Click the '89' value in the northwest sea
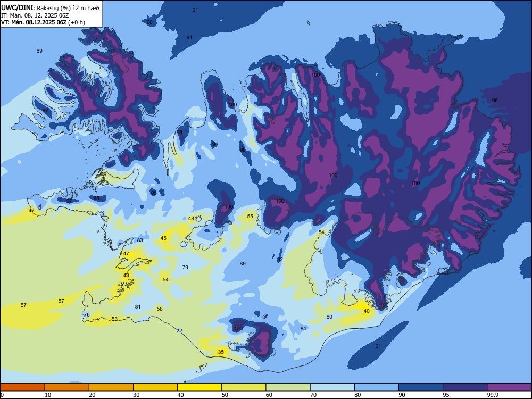532x399 pixels. pyautogui.click(x=39, y=51)
